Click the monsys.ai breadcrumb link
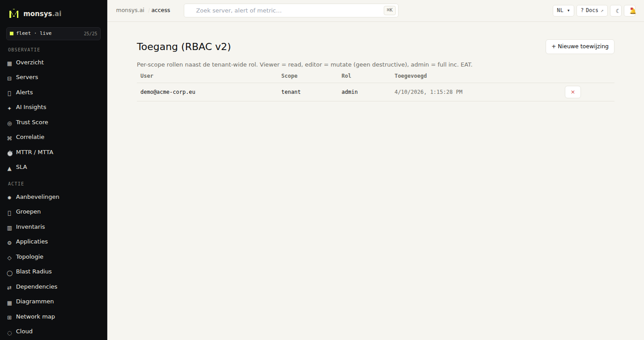Screen dimensions: 644x340 tap(130, 10)
